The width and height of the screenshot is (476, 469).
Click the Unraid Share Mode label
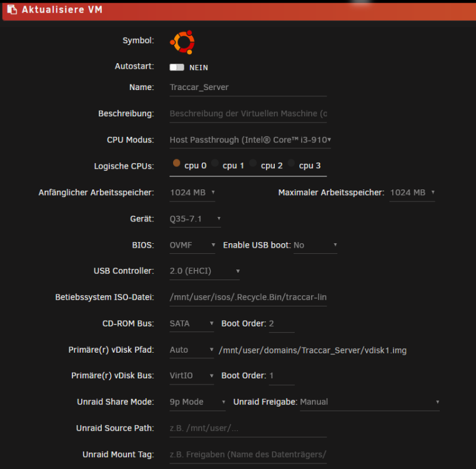[x=116, y=402]
